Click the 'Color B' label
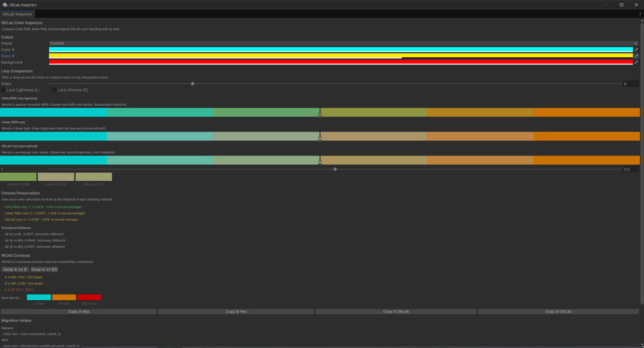Screen dimensions: 644x348 pyautogui.click(x=8, y=56)
